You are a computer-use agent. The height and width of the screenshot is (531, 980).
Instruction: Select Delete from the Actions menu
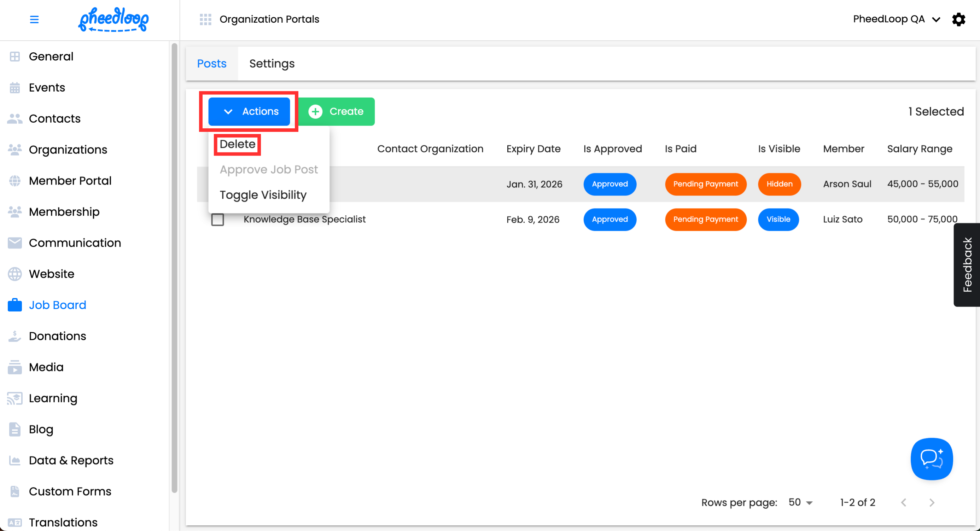click(x=237, y=144)
